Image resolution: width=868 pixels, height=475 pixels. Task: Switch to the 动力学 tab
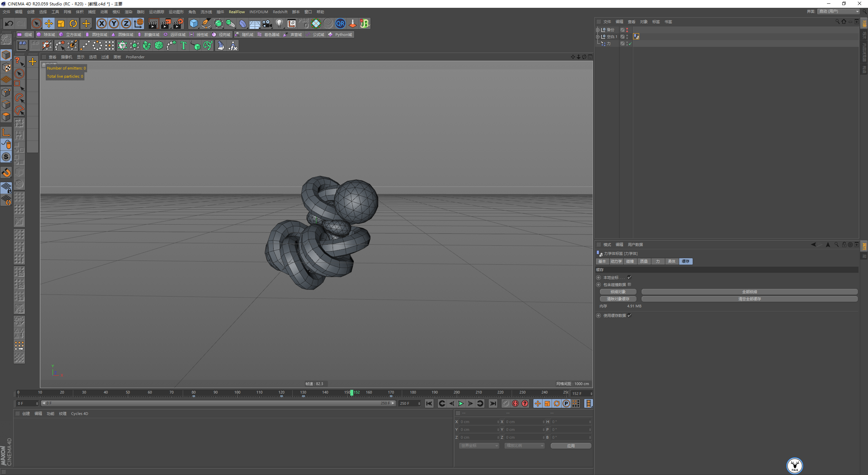click(x=616, y=261)
